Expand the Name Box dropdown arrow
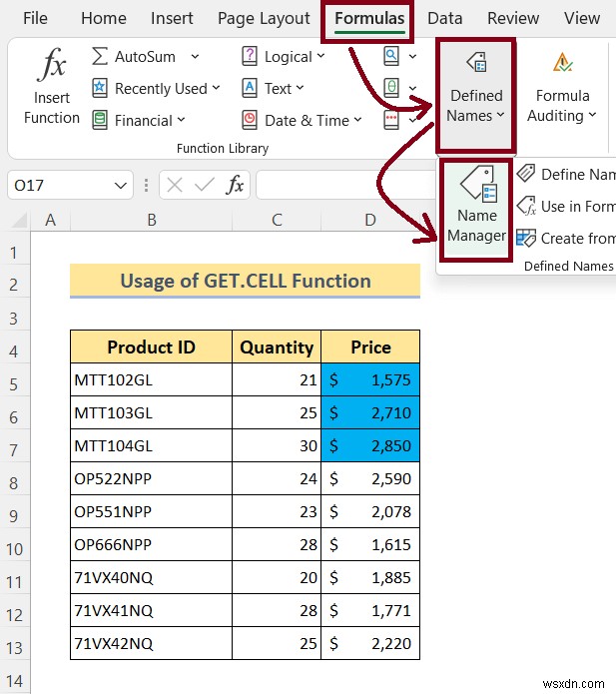This screenshot has height=694, width=616. pyautogui.click(x=121, y=185)
